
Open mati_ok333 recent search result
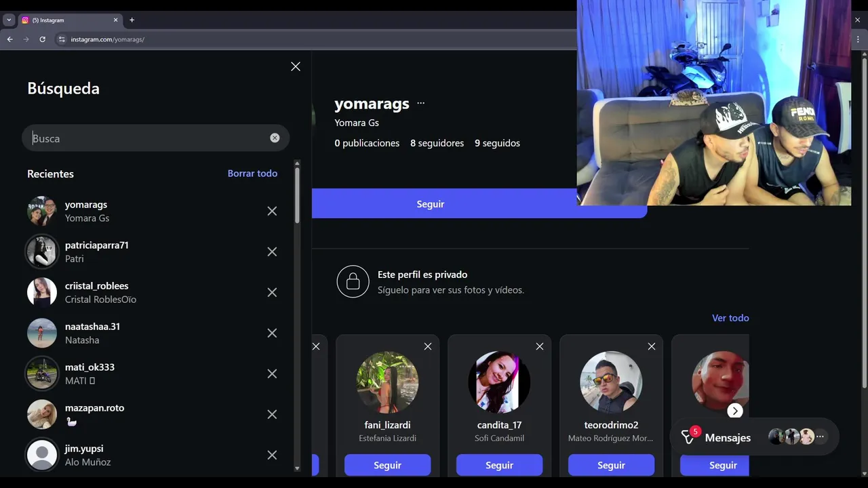click(x=156, y=373)
